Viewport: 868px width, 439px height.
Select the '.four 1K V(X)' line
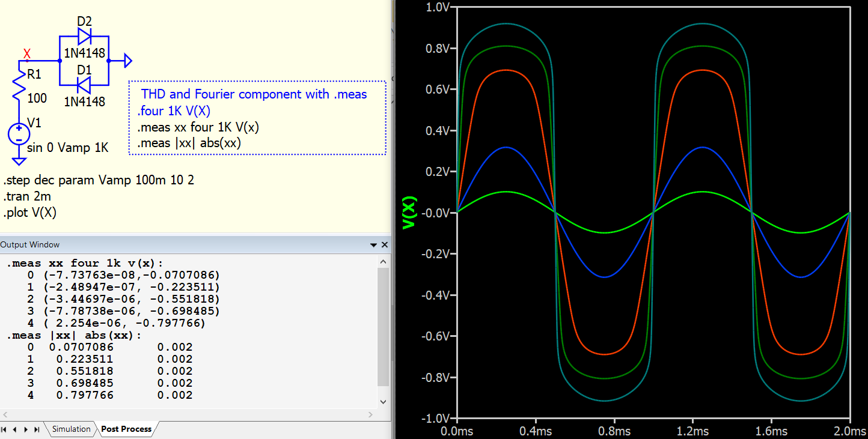(174, 111)
